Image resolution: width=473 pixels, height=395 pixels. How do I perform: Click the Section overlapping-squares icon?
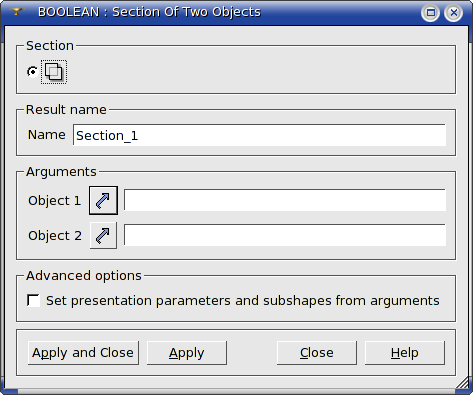coord(54,72)
